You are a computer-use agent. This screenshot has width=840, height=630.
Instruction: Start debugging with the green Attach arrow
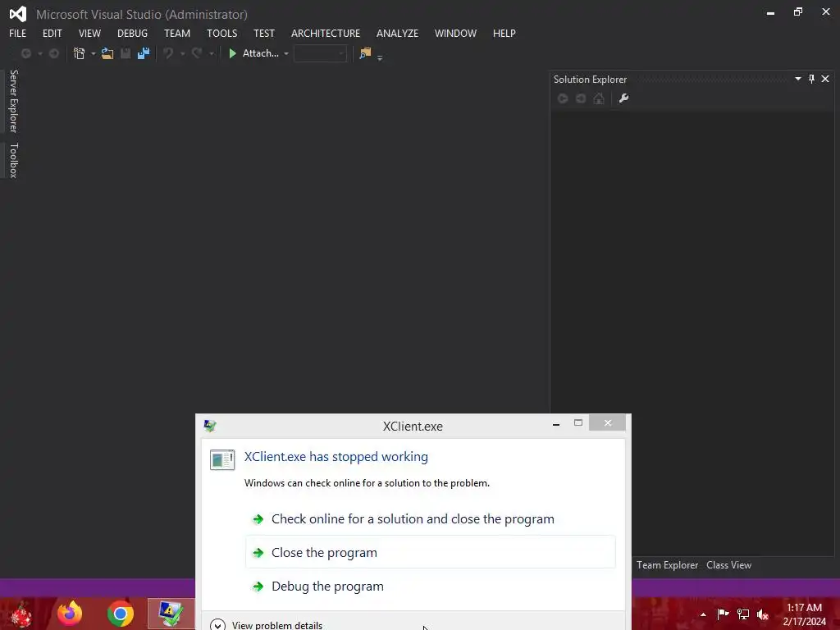(x=232, y=53)
